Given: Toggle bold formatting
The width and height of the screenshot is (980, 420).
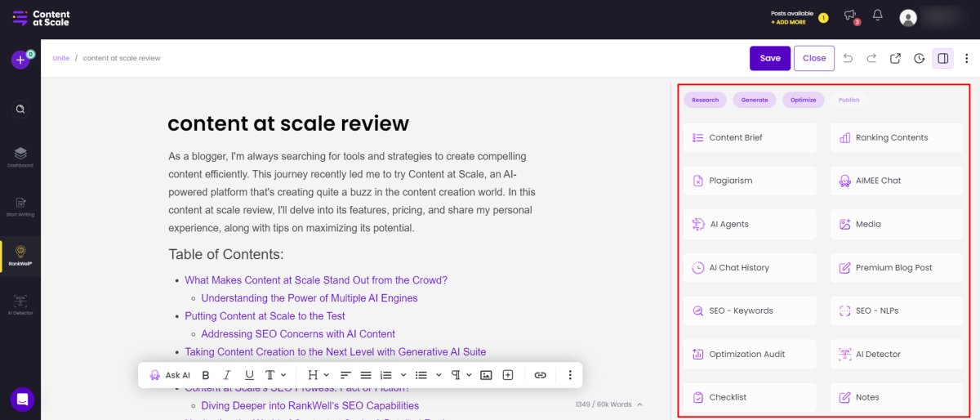Looking at the screenshot, I should [206, 375].
